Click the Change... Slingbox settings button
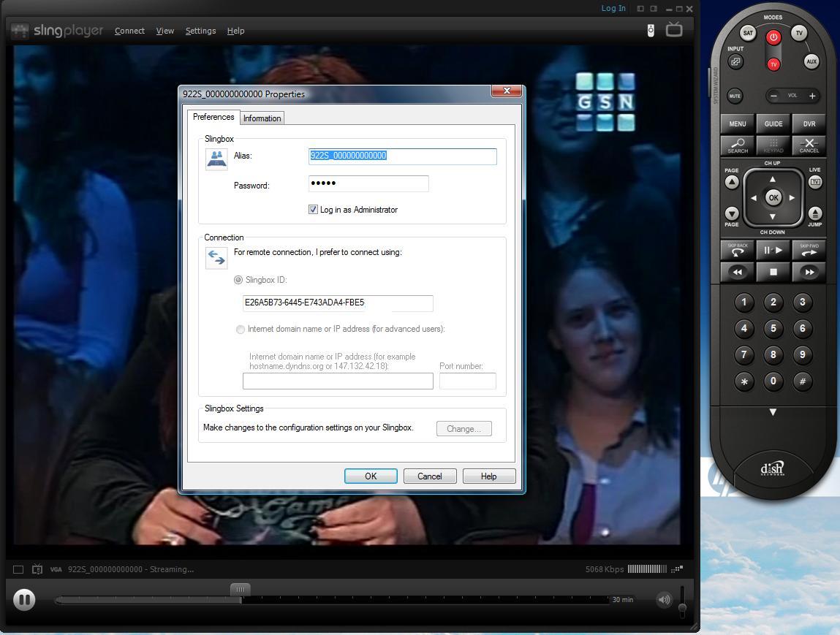The width and height of the screenshot is (840, 635). click(464, 428)
